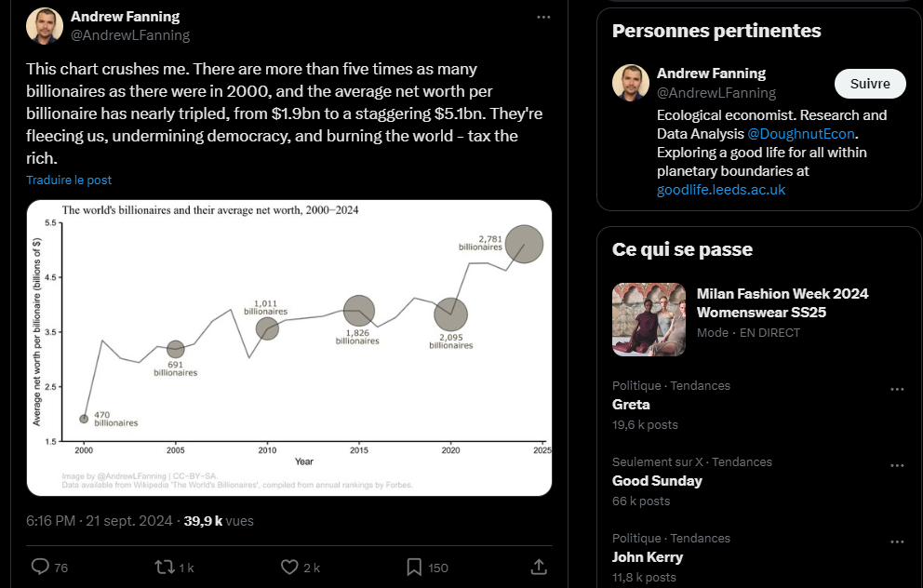The height and width of the screenshot is (588, 923).
Task: Follow Andrew Fanning with Suivre button
Action: [869, 84]
